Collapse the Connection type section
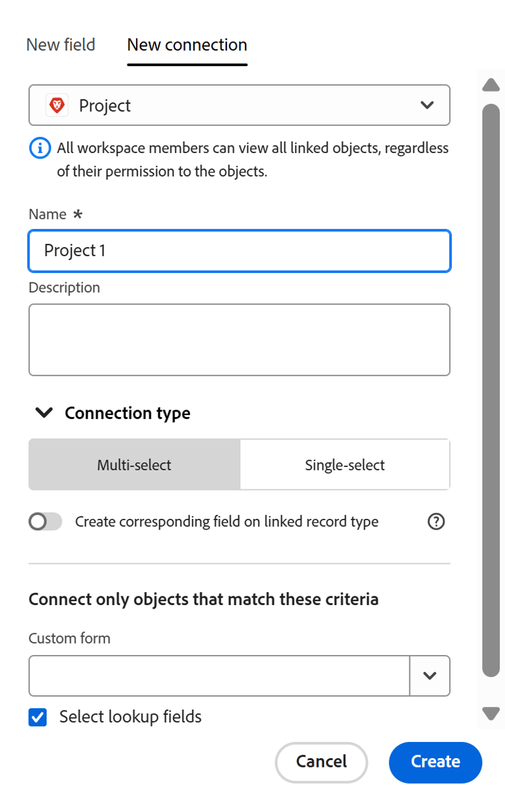 point(43,412)
